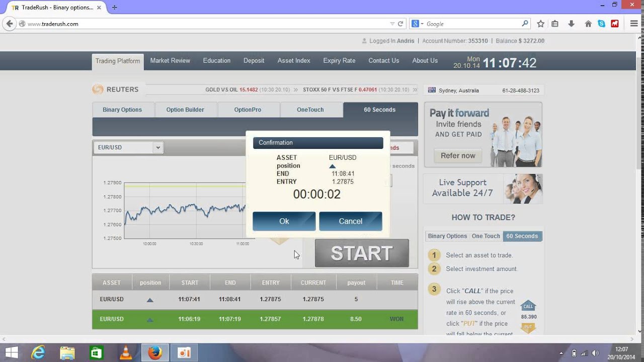The height and width of the screenshot is (362, 644).
Task: Open the Market Review menu
Action: pyautogui.click(x=170, y=60)
